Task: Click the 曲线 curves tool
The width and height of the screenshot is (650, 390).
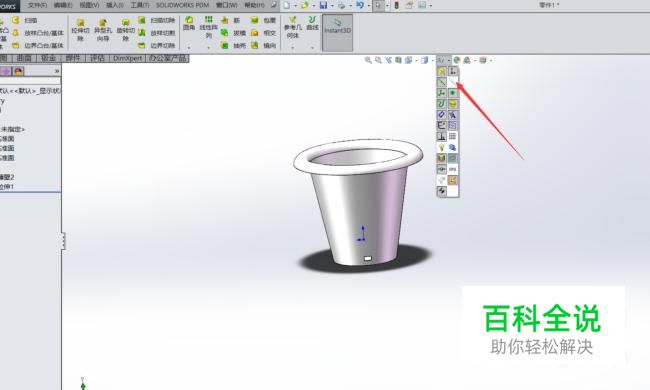Action: [312, 24]
